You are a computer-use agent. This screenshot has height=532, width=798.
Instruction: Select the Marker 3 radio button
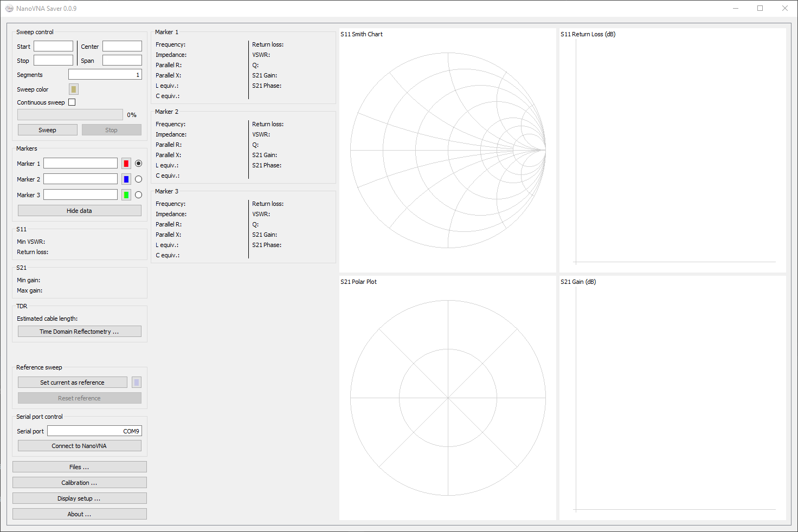(139, 195)
